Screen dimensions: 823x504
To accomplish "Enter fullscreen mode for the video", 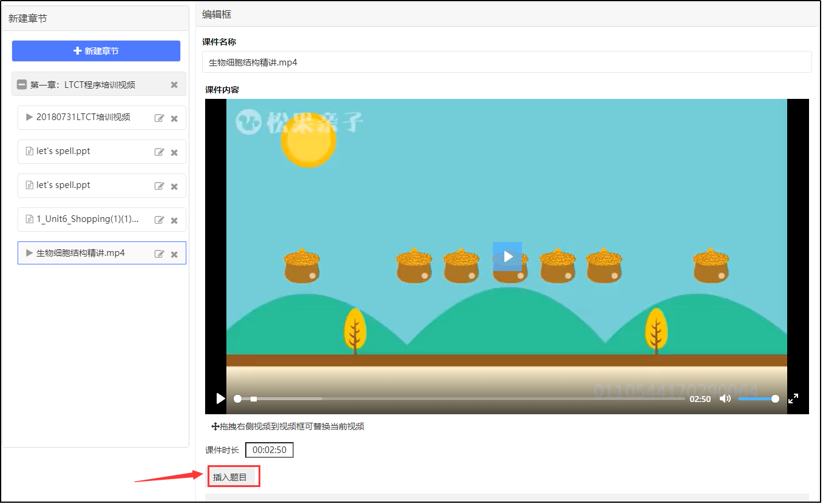I will (x=793, y=398).
